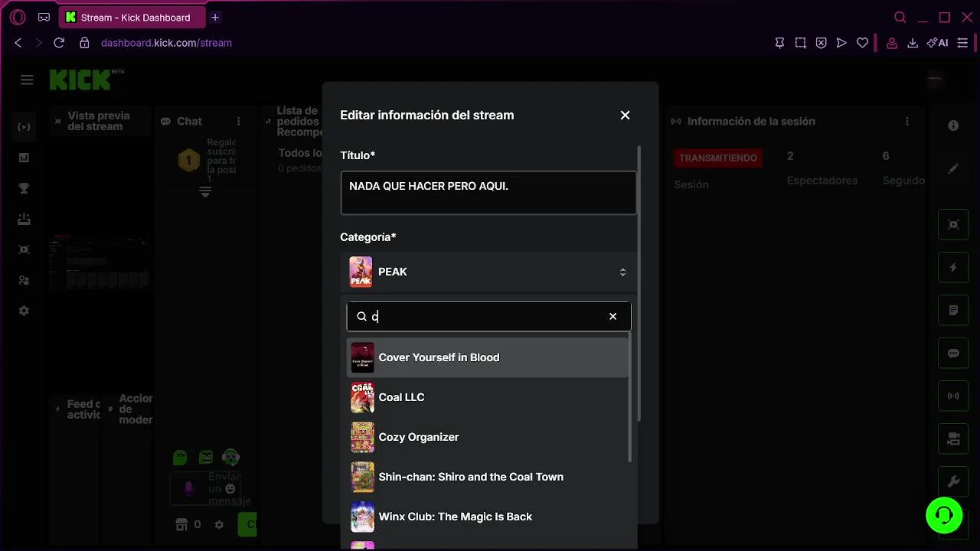Reload the page
The width and height of the screenshot is (980, 551).
(59, 43)
